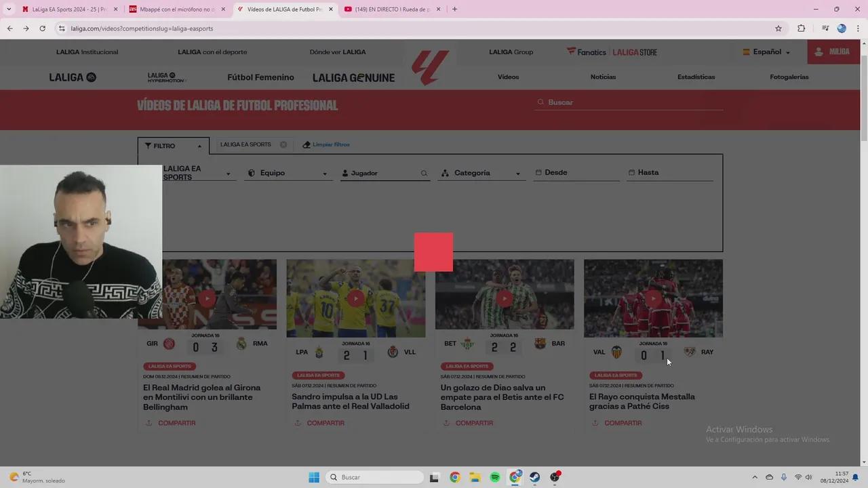Open LALIGA con el deporte link
868x488 pixels.
(x=212, y=52)
